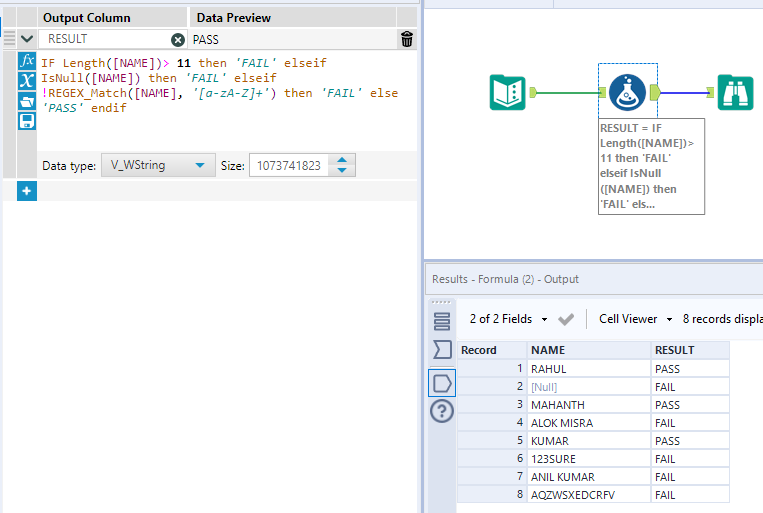The height and width of the screenshot is (513, 763).
Task: Add a new expression with plus button
Action: click(27, 191)
